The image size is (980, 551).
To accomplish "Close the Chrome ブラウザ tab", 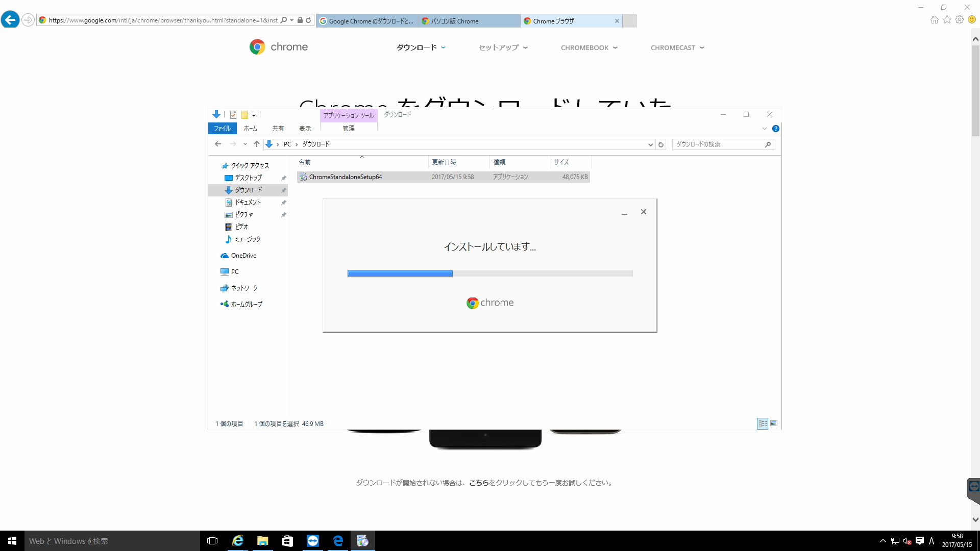I will point(617,21).
